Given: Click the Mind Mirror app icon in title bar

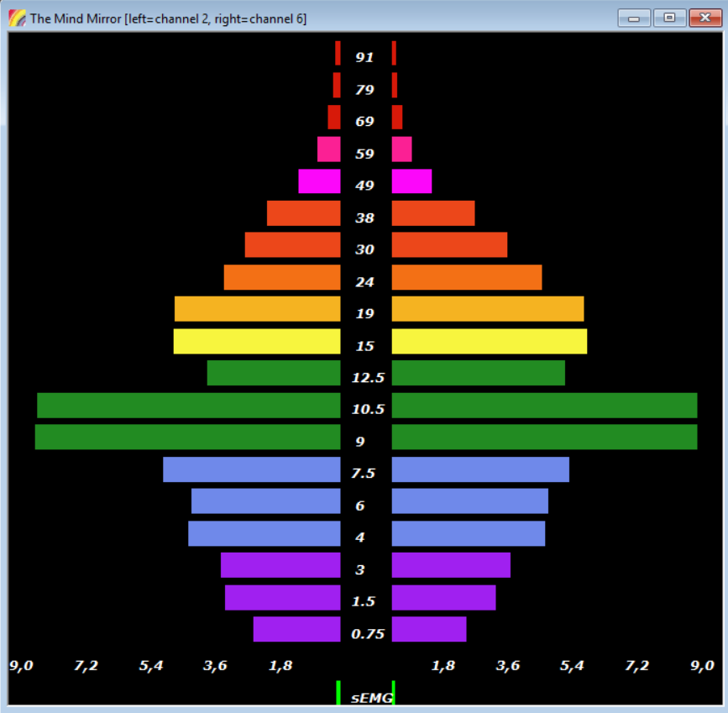Looking at the screenshot, I should [17, 18].
